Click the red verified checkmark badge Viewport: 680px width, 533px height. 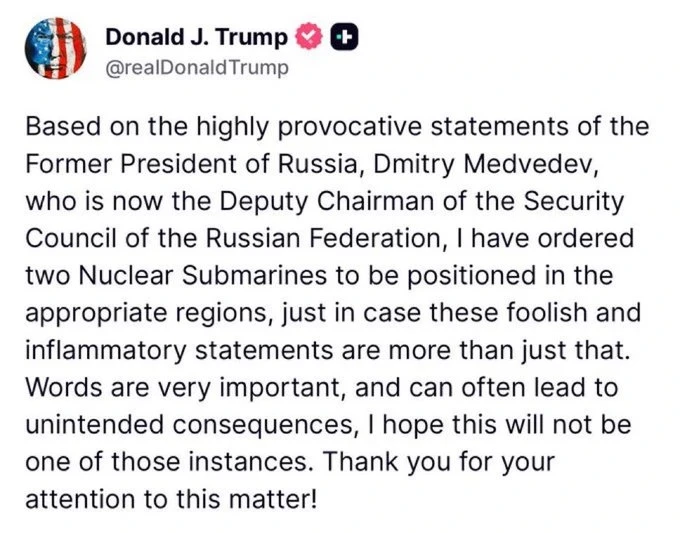click(310, 38)
